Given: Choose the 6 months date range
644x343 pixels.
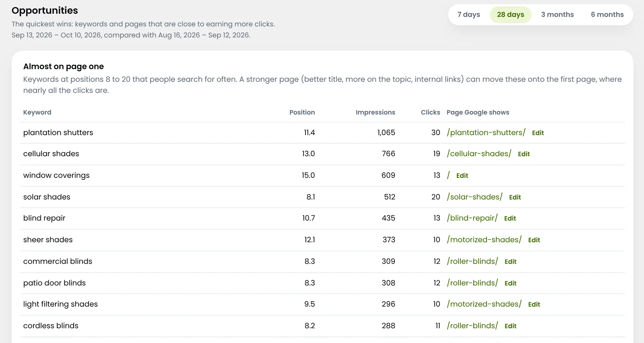Looking at the screenshot, I should click(x=607, y=14).
